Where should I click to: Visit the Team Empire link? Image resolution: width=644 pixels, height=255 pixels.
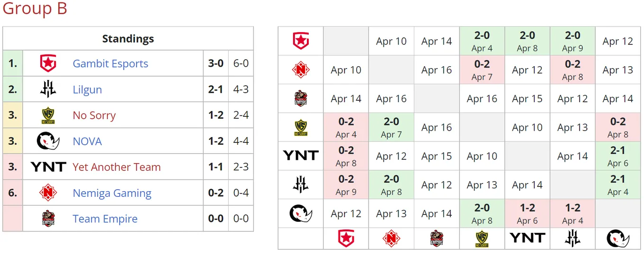tap(105, 219)
